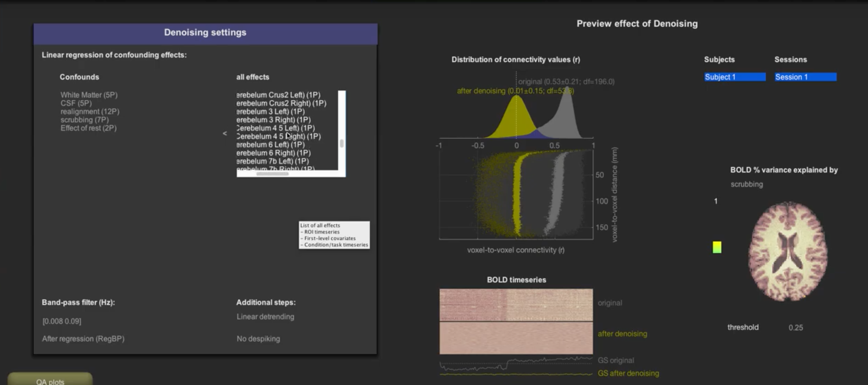Click the yellow-green colorbar swatch
868x385 pixels.
pyautogui.click(x=717, y=247)
